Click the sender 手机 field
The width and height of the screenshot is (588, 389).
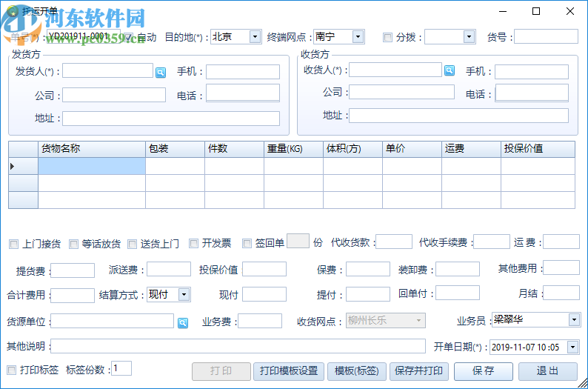click(x=243, y=72)
